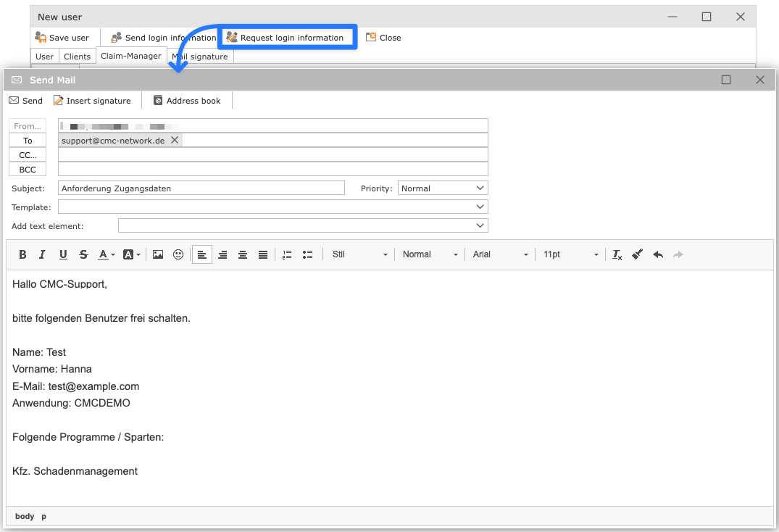779x532 pixels.
Task: Open the Address book
Action: point(187,101)
